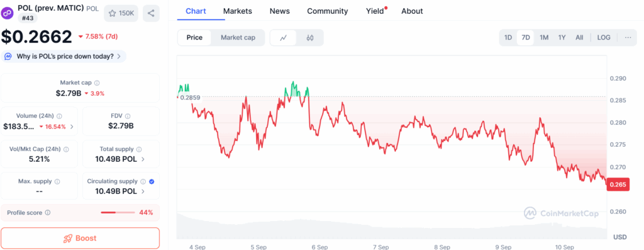Select the Price chart toggle
The width and height of the screenshot is (644, 250).
(194, 37)
